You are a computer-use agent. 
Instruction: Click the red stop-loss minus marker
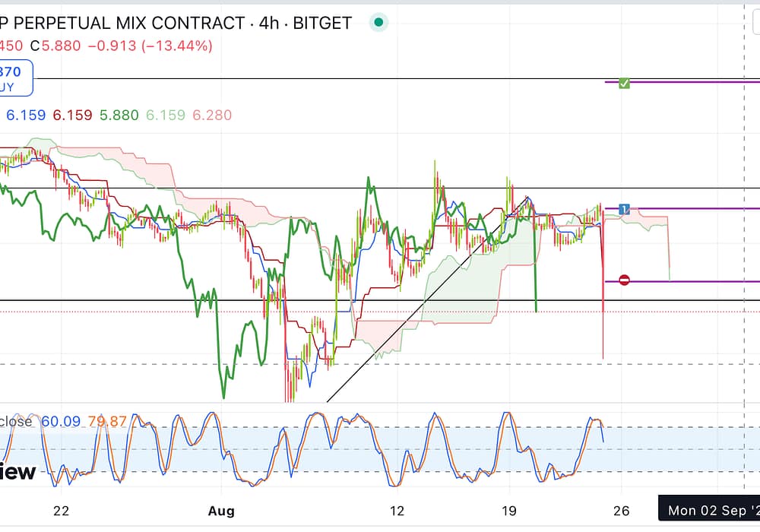[x=624, y=280]
